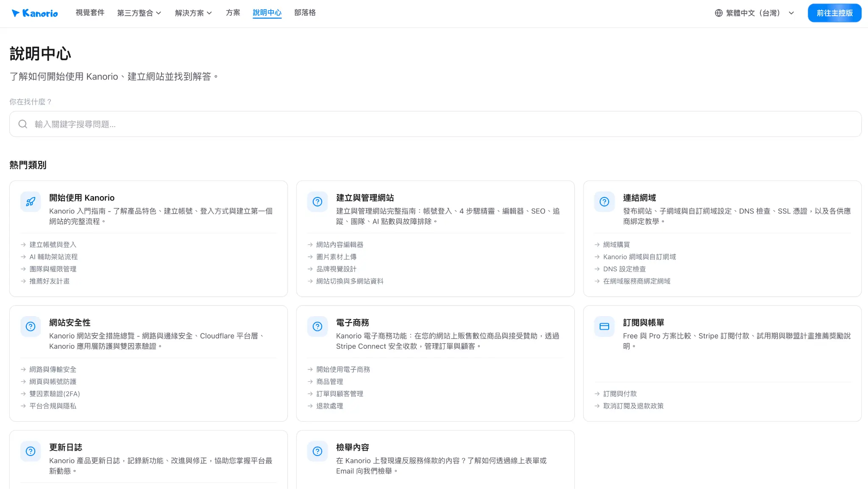Click the question icon beside 電子商務

coord(317,326)
